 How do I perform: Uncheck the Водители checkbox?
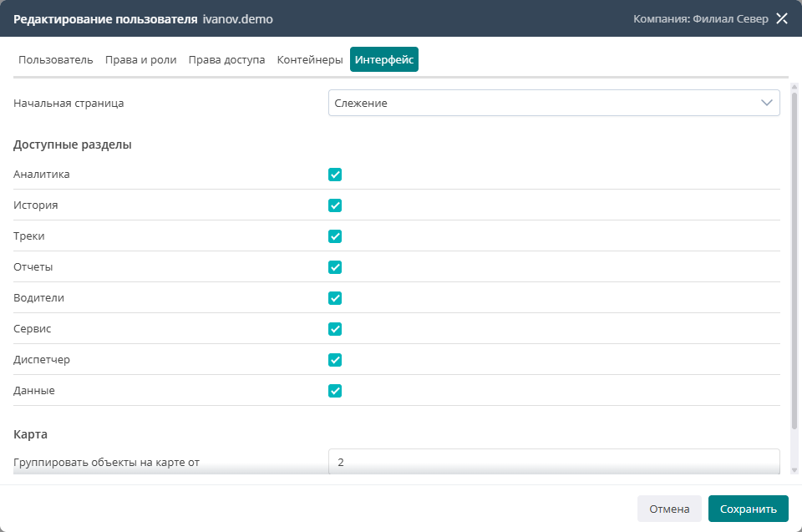tap(335, 297)
